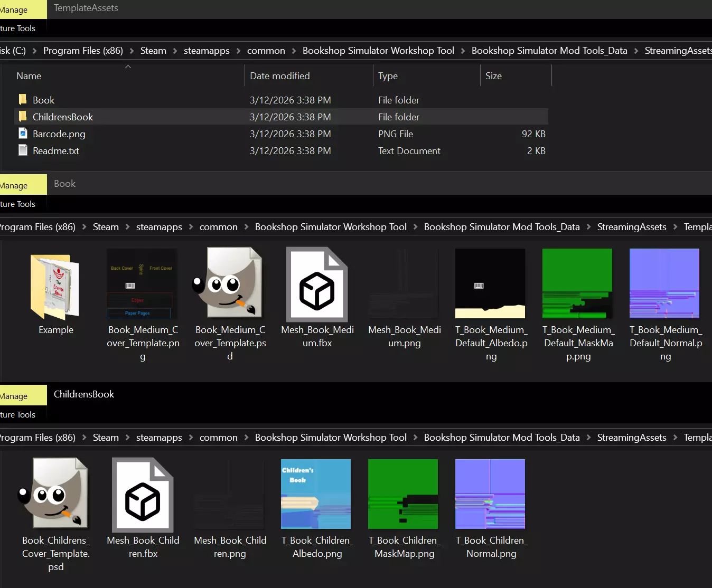712x588 pixels.
Task: Expand chevron after Program Files (x86), top path
Action: pyautogui.click(x=132, y=51)
